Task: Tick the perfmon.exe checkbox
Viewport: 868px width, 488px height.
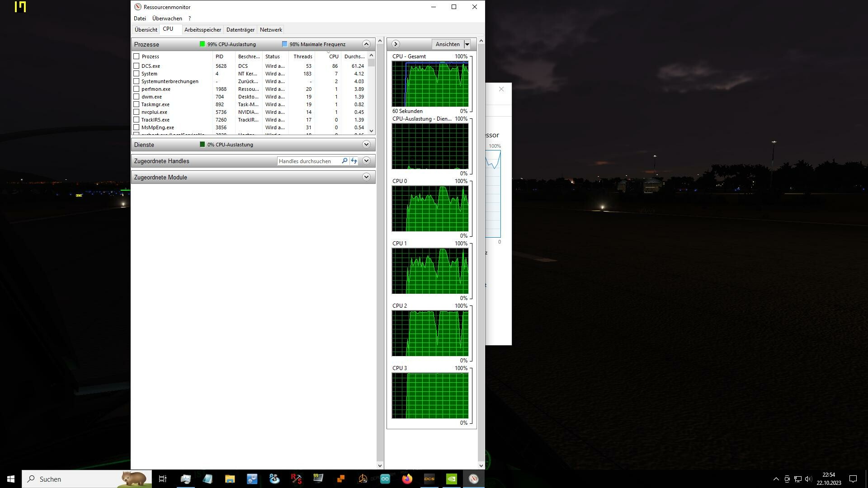Action: point(136,89)
